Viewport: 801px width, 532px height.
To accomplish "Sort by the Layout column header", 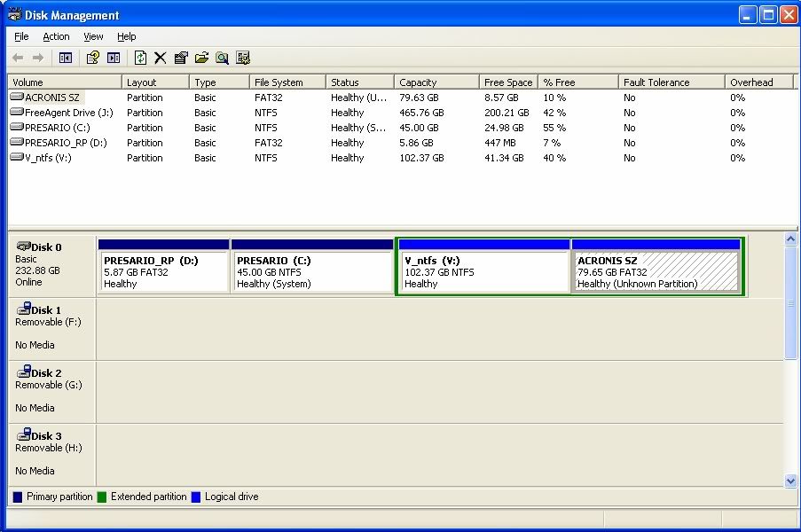I will coord(155,82).
